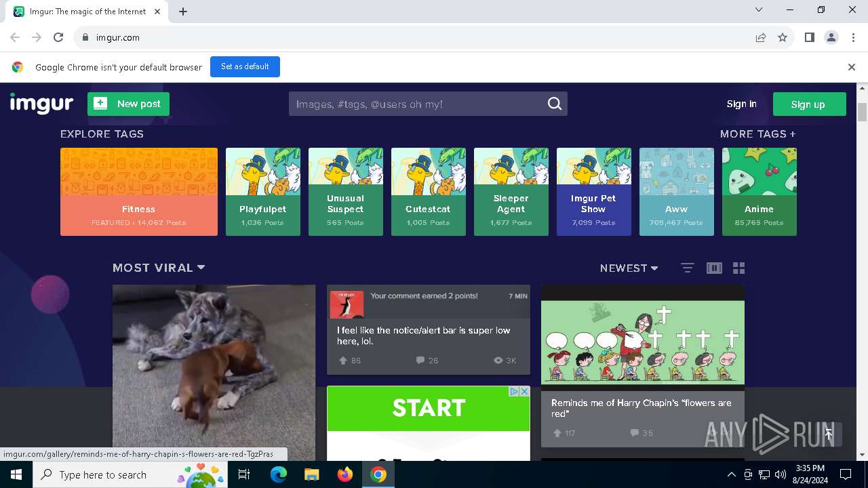Click the share page icon in address bar
868x488 pixels.
[x=761, y=38]
